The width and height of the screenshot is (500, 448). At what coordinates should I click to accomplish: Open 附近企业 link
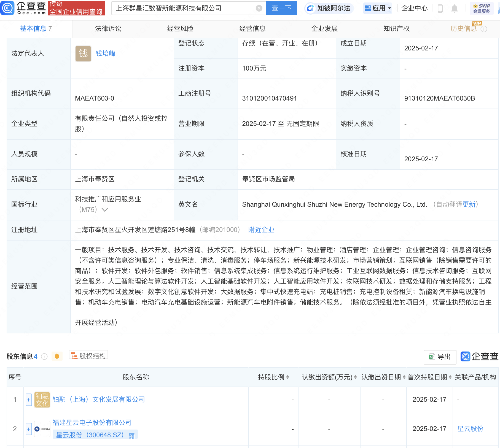[x=261, y=230]
